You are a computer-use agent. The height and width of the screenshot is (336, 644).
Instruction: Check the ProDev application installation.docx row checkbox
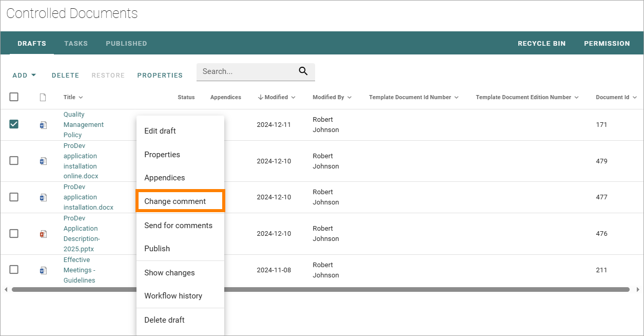pyautogui.click(x=14, y=197)
